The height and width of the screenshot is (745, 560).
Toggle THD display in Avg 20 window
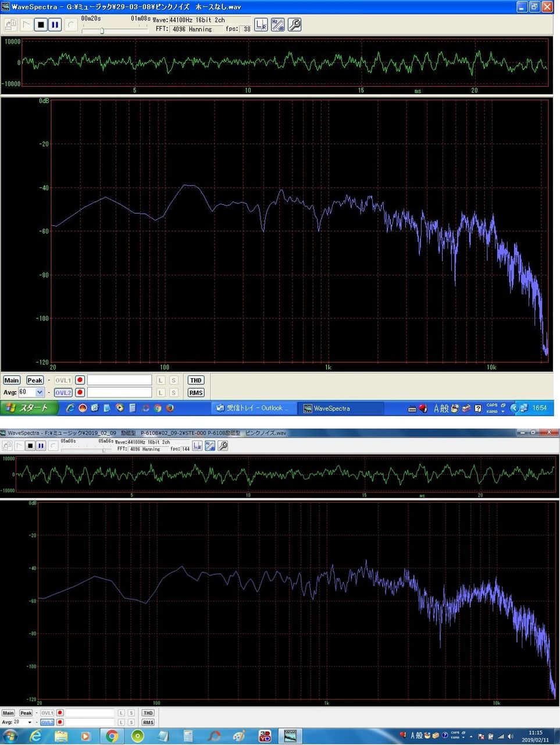[148, 713]
